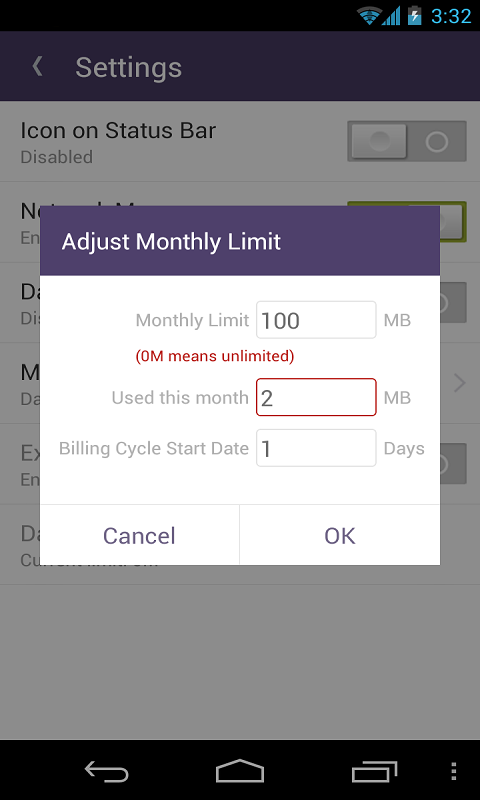Tap the back arrow beside Settings

37,67
